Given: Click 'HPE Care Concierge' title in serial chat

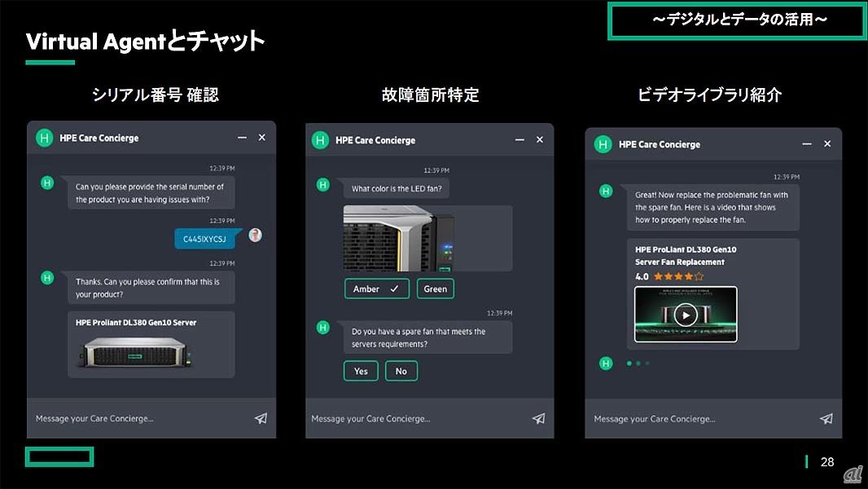Looking at the screenshot, I should pyautogui.click(x=99, y=138).
